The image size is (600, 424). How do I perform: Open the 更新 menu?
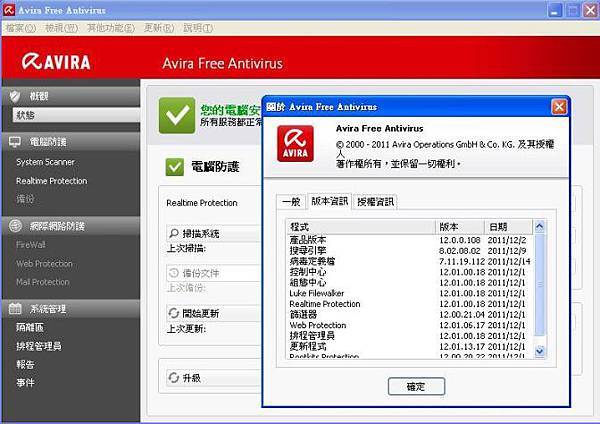[x=159, y=28]
